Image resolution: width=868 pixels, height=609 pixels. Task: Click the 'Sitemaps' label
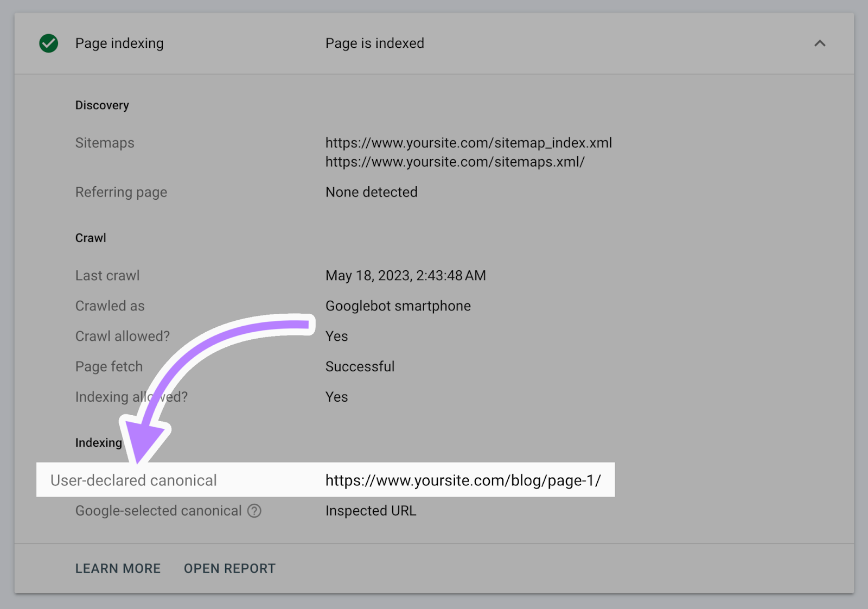tap(105, 143)
